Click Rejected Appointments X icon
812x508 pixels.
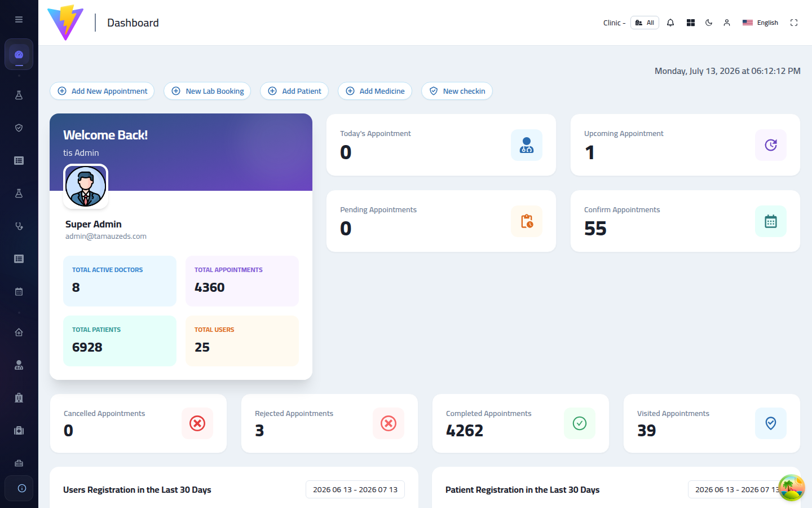(x=389, y=423)
